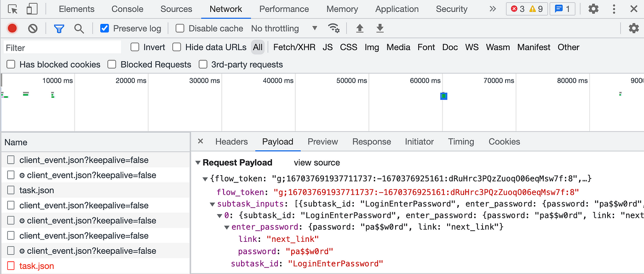Select the All filter type

[x=258, y=47]
